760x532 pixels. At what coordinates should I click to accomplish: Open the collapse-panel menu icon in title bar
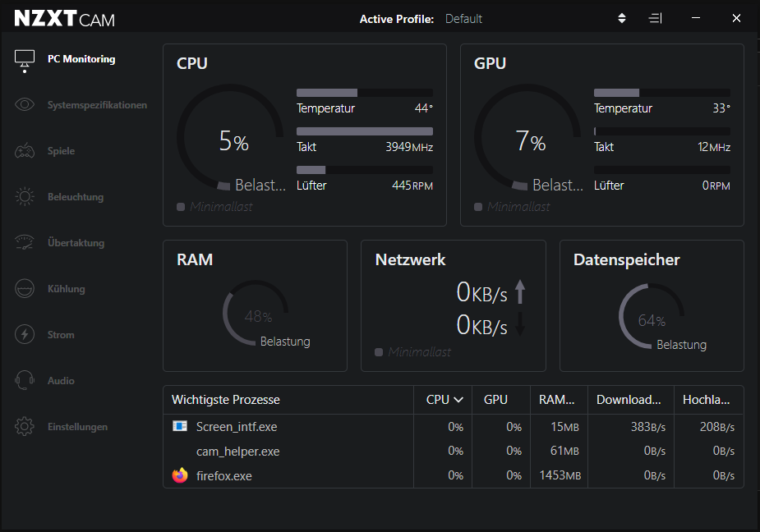(x=655, y=18)
